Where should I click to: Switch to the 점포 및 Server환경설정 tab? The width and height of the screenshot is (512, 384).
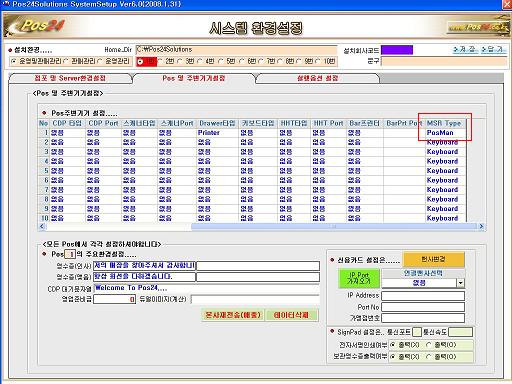pos(70,78)
